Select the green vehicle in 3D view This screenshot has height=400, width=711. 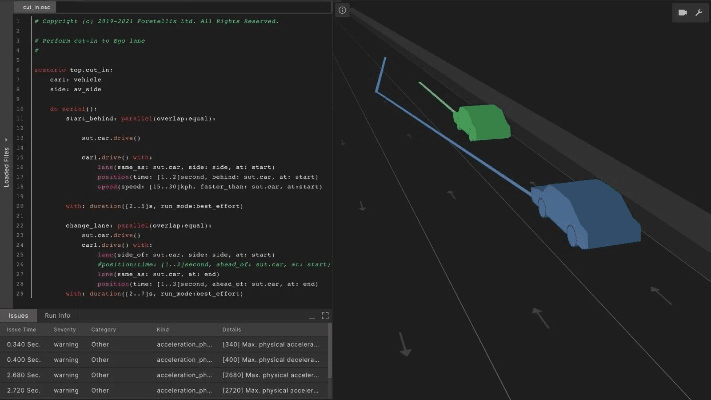(x=481, y=121)
